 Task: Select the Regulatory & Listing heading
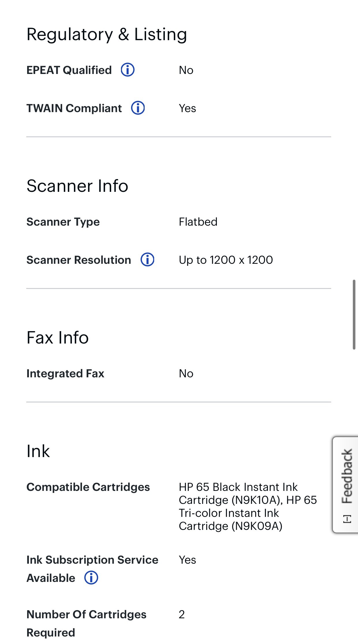(x=107, y=34)
